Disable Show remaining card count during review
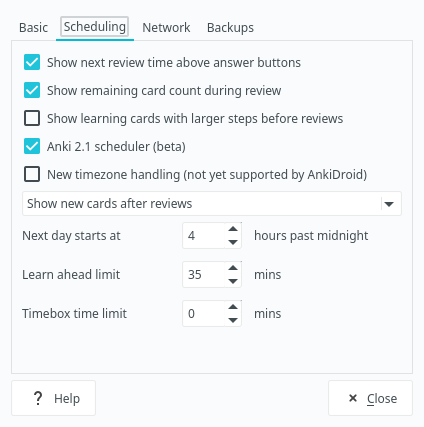This screenshot has width=424, height=427. pyautogui.click(x=32, y=90)
